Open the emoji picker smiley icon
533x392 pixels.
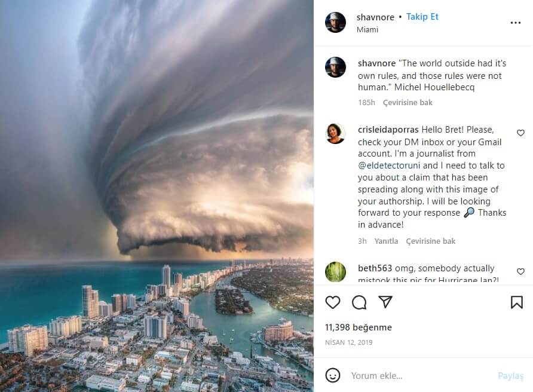[x=332, y=375]
